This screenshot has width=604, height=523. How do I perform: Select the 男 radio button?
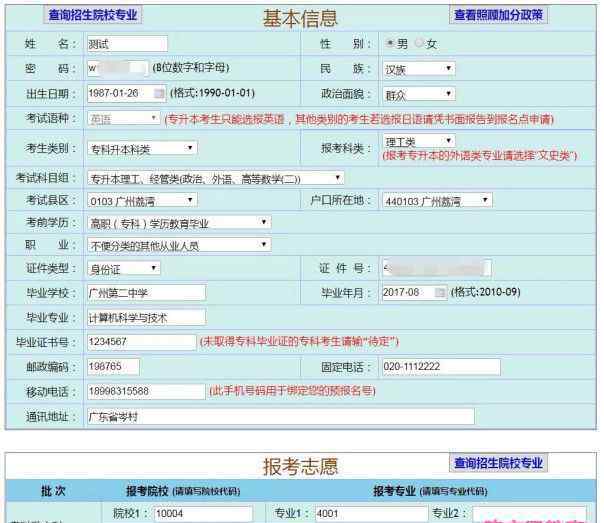point(390,43)
